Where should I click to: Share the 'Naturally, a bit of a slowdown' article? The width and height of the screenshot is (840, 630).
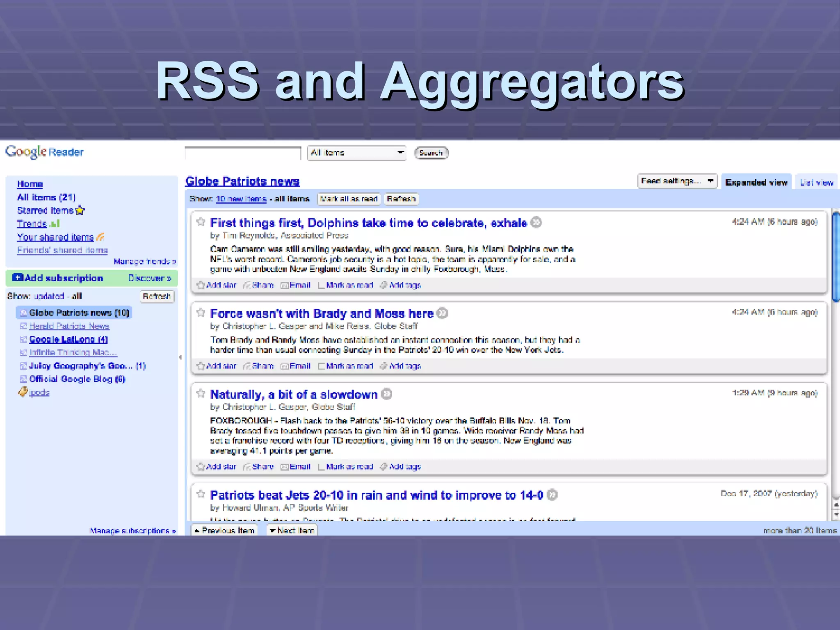[258, 466]
